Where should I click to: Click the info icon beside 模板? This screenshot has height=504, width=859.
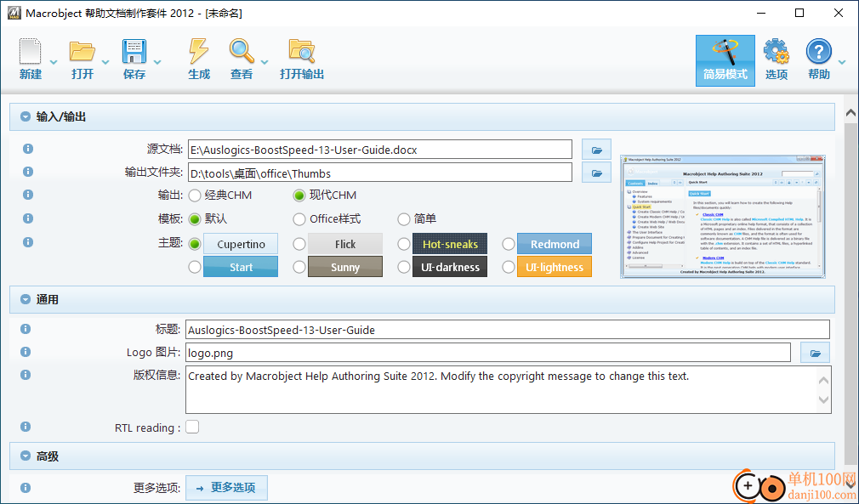27,218
